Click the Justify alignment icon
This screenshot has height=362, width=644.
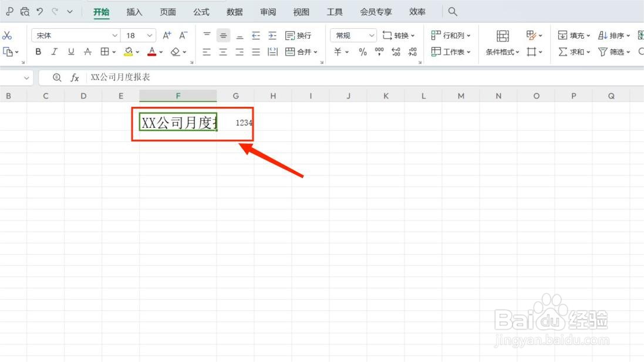pyautogui.click(x=256, y=52)
